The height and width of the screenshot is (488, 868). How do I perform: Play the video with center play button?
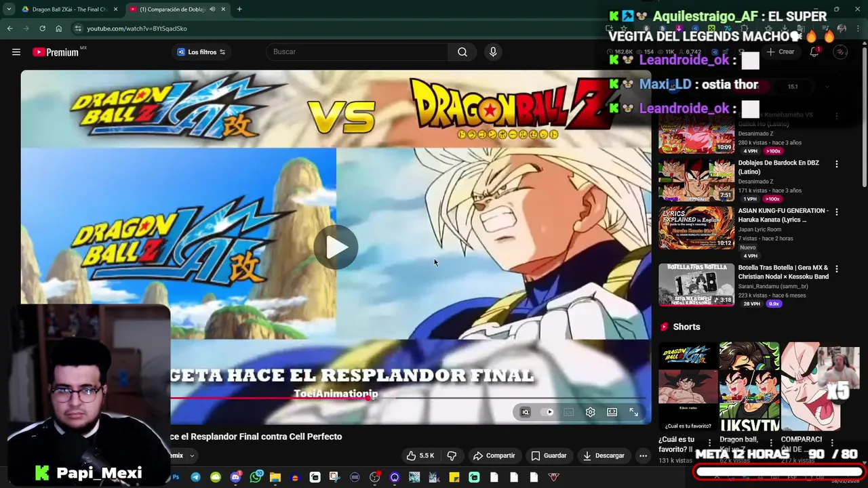(336, 247)
